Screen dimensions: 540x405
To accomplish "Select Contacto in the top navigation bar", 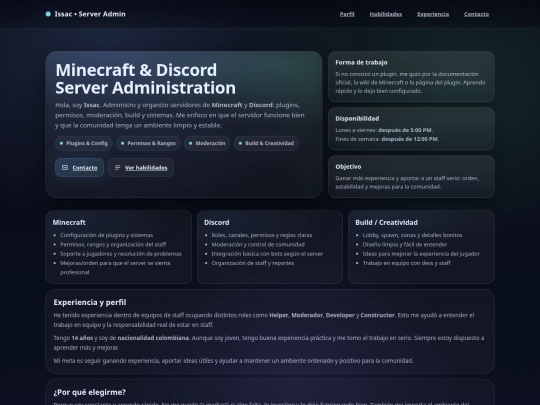I will click(476, 14).
